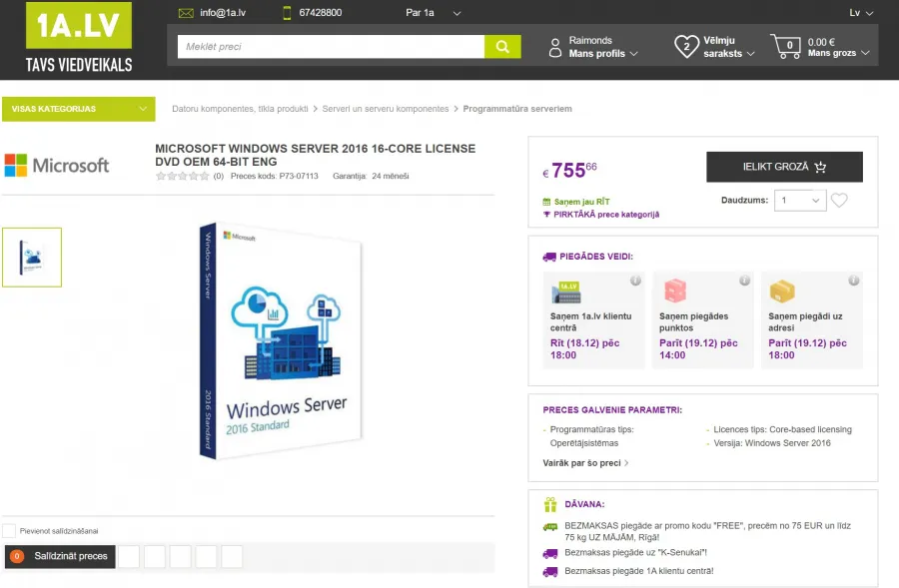Go to Programmatūra serveriem breadcrumb

click(x=517, y=109)
